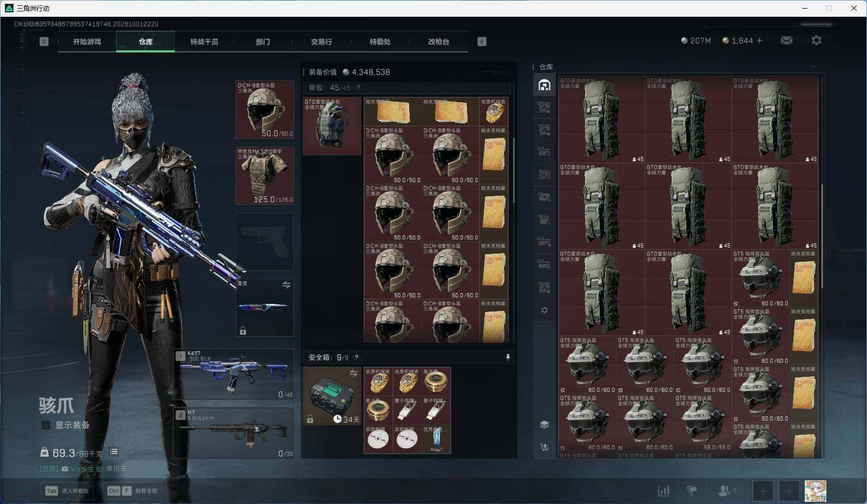Open the 部门 tab
867x504 pixels.
pos(262,42)
